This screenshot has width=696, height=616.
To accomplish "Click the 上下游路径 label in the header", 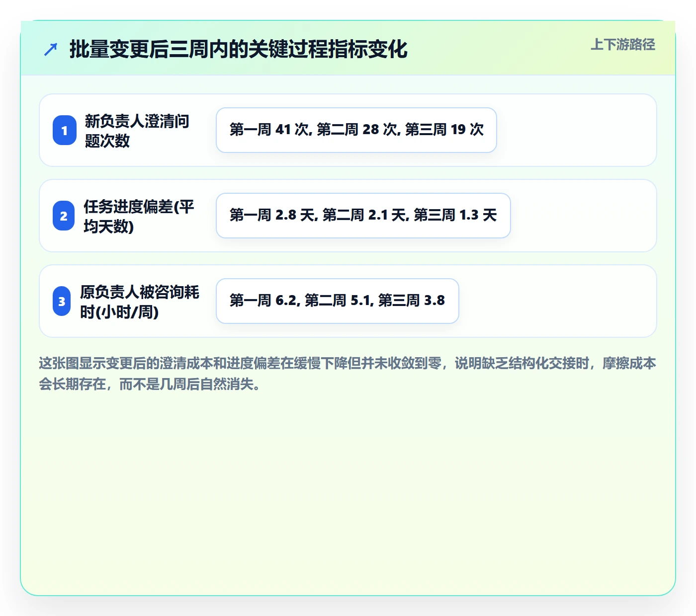I will [623, 45].
